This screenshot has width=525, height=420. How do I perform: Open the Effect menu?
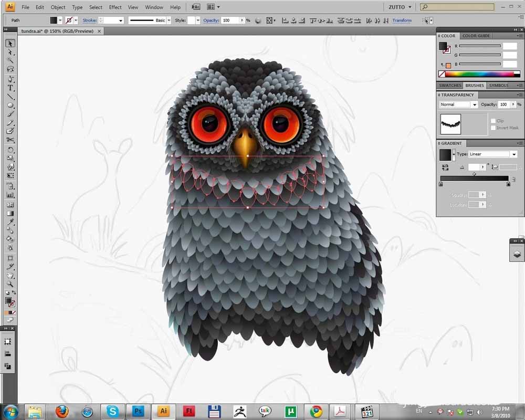115,7
